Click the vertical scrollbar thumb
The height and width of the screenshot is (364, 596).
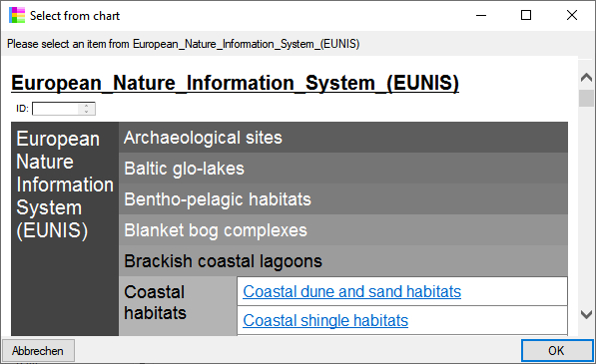pos(586,99)
